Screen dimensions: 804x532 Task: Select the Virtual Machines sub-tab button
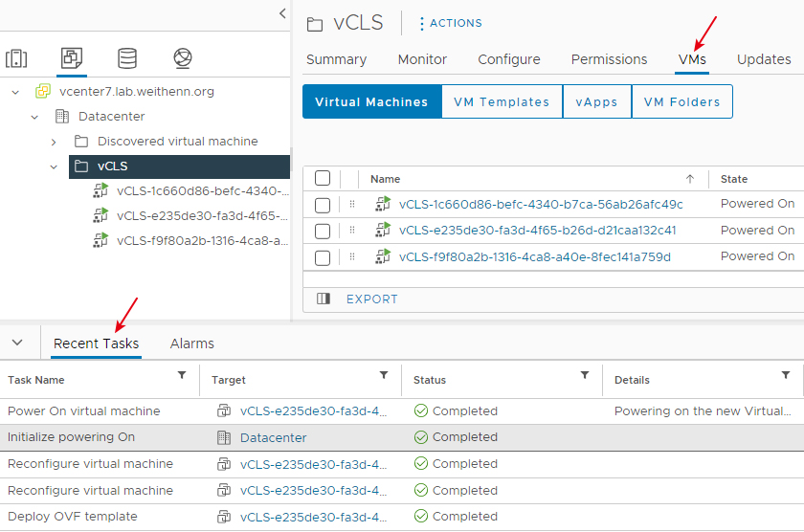371,102
